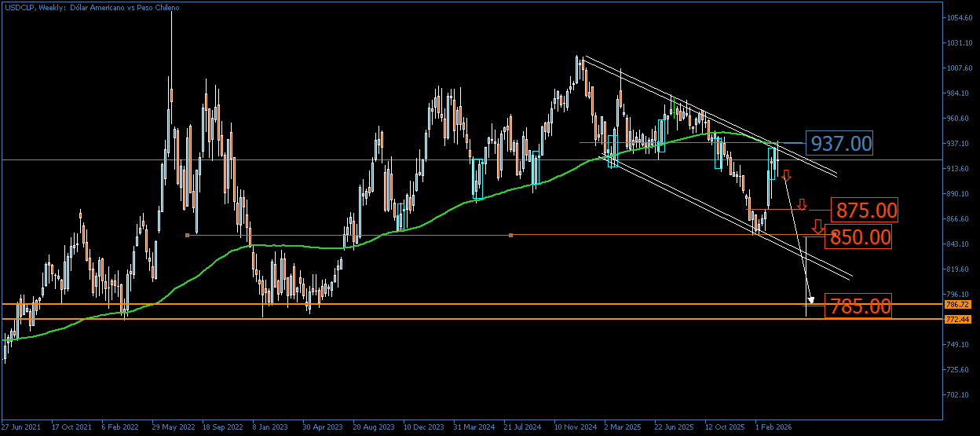Click the 796.10 price scale value

tap(960, 294)
